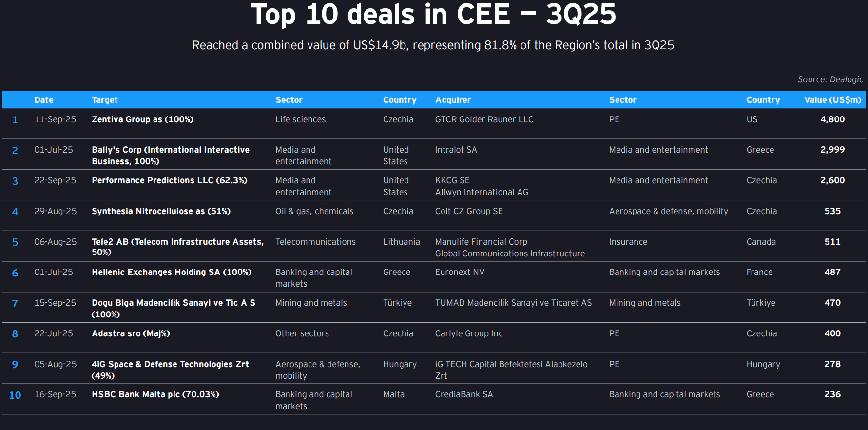
Task: Select the 11-Sep-25 date cell
Action: pos(55,119)
